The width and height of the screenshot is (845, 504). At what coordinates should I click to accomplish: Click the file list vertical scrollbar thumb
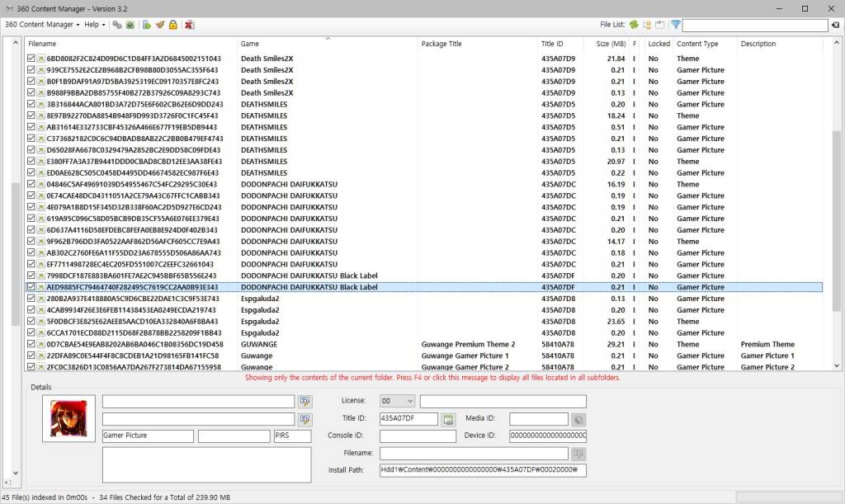pyautogui.click(x=836, y=221)
